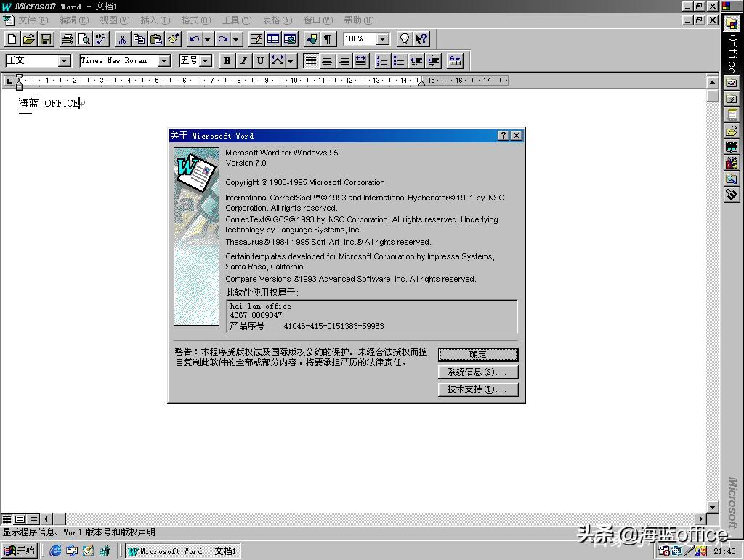Toggle justified left alignment button
Image resolution: width=744 pixels, height=560 pixels.
(x=310, y=61)
